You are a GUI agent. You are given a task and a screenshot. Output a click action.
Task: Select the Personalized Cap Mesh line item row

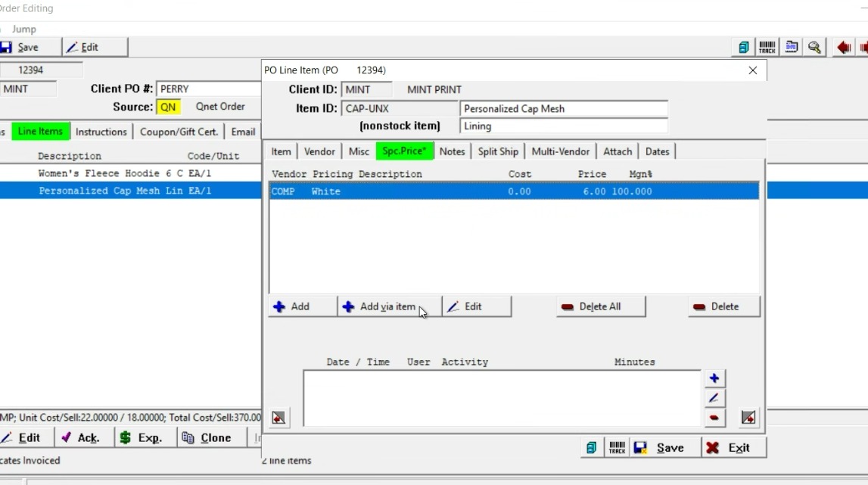coord(130,191)
